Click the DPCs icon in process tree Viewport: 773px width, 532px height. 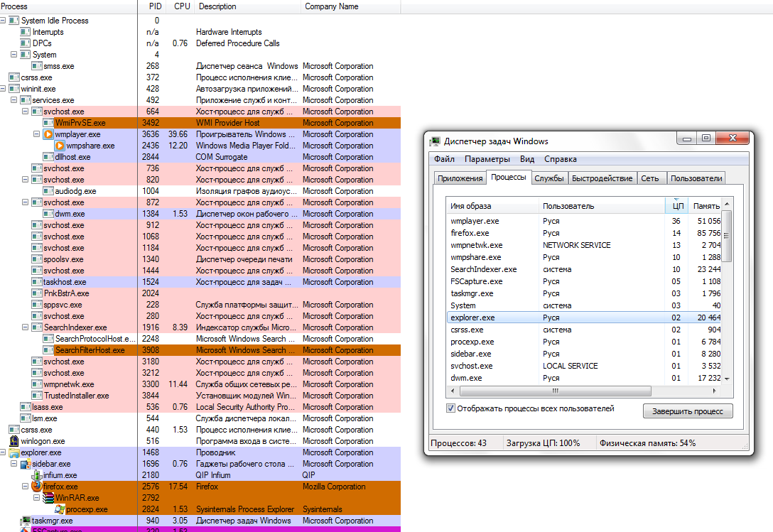(x=26, y=43)
